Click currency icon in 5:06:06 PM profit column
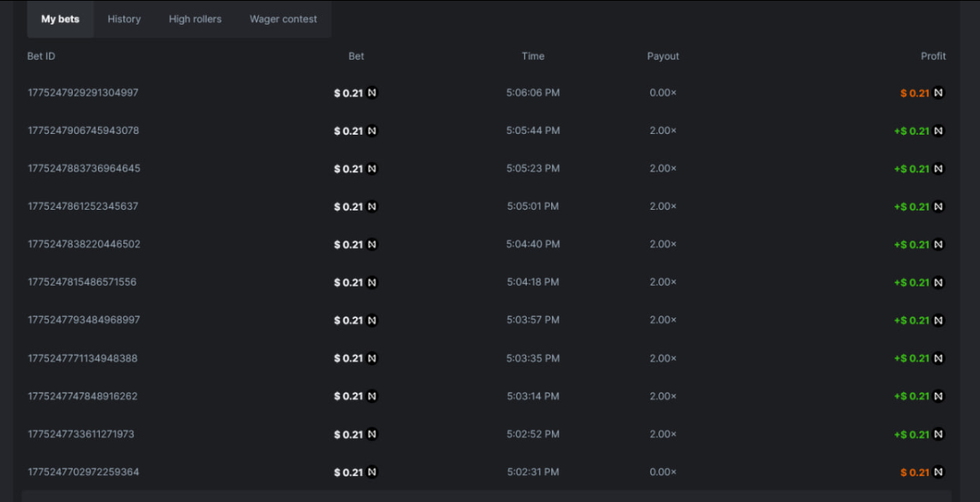Viewport: 980px width, 502px height. click(x=938, y=93)
